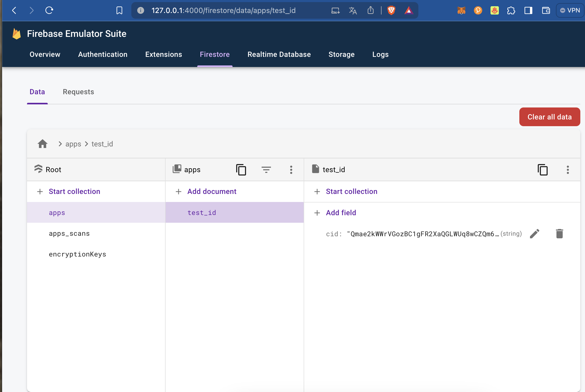Screen dimensions: 585x392
Task: Open the Storage tab
Action: pyautogui.click(x=341, y=54)
